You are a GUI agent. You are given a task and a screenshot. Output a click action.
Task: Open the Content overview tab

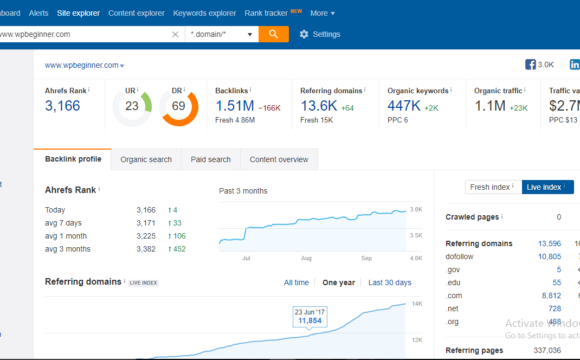tap(279, 159)
